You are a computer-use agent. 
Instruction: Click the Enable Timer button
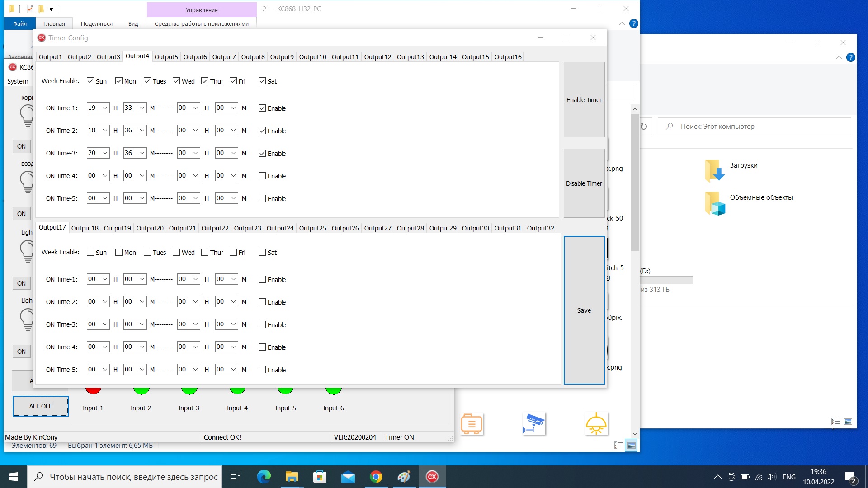coord(584,100)
